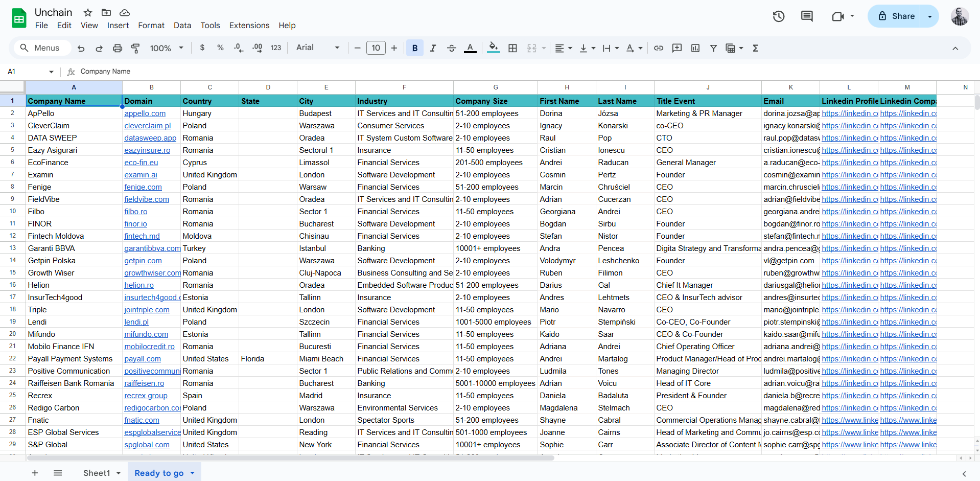The width and height of the screenshot is (980, 481).
Task: Open the Data menu
Action: tap(182, 26)
